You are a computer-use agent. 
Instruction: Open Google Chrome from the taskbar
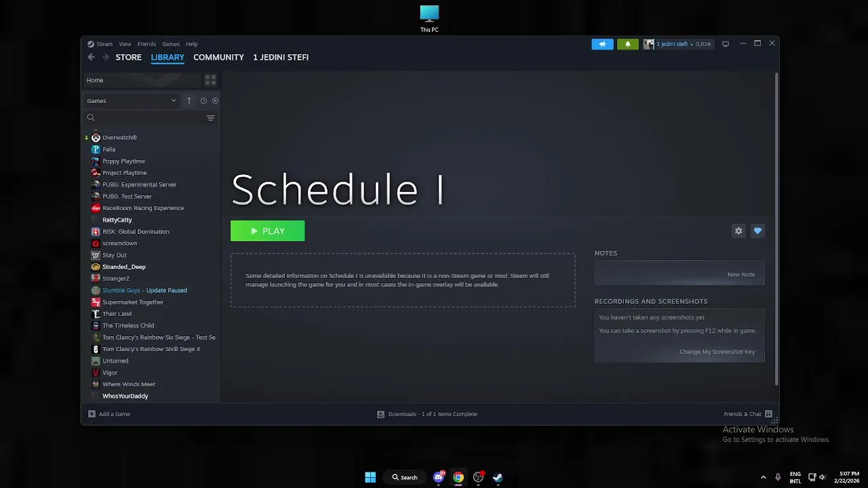coord(458,477)
